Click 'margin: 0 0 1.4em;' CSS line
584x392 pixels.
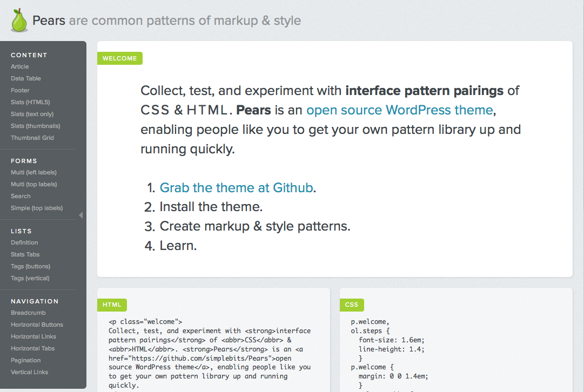(393, 376)
